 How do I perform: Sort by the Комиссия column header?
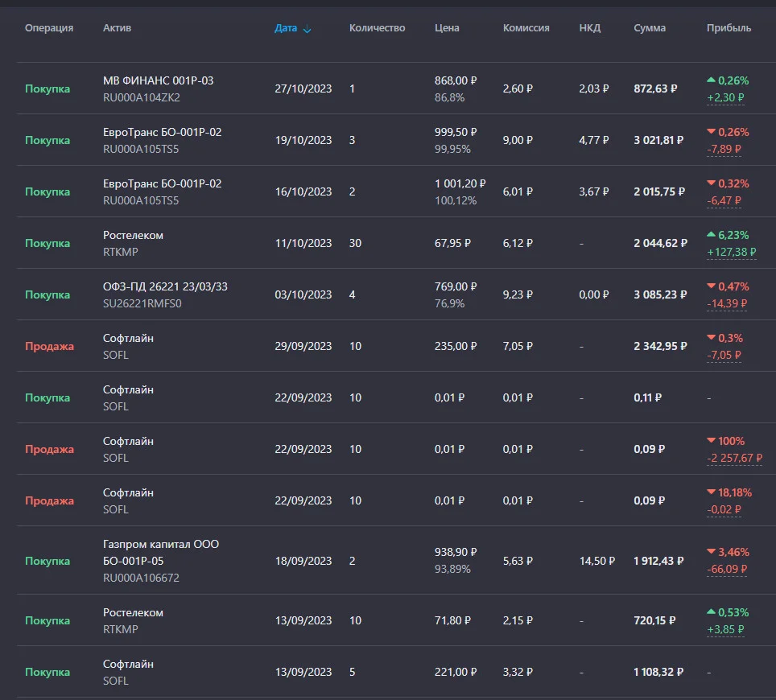tap(526, 27)
